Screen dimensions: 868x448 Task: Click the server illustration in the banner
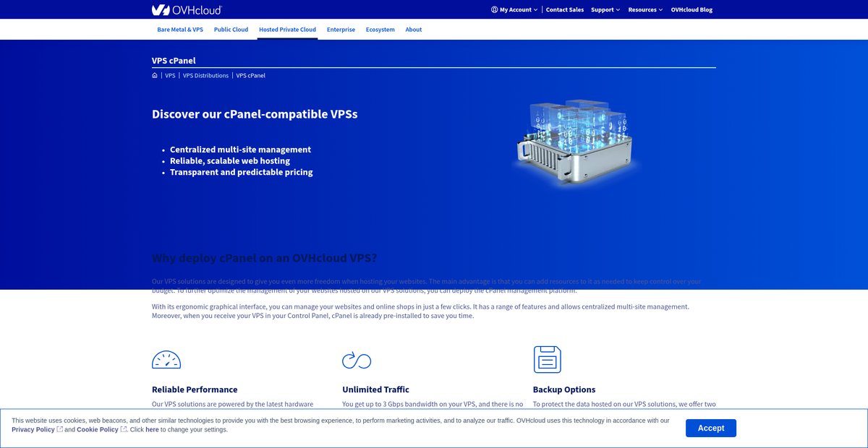[576, 144]
